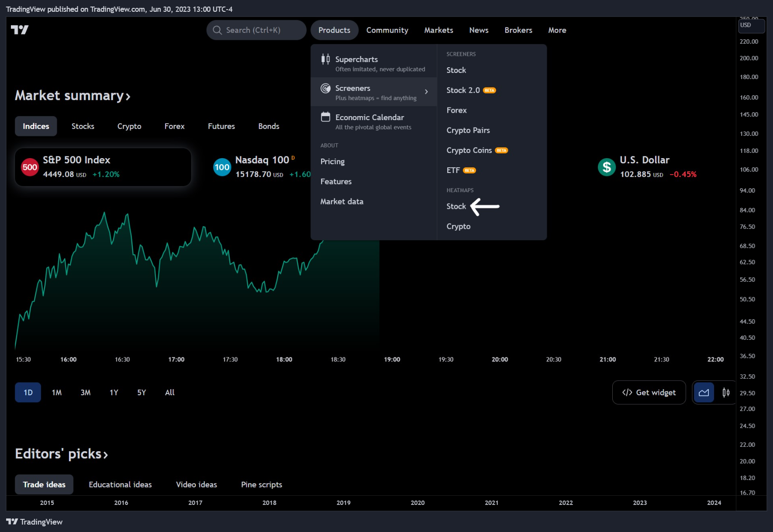The image size is (773, 532).
Task: Open the USD currency dropdown
Action: point(751,25)
